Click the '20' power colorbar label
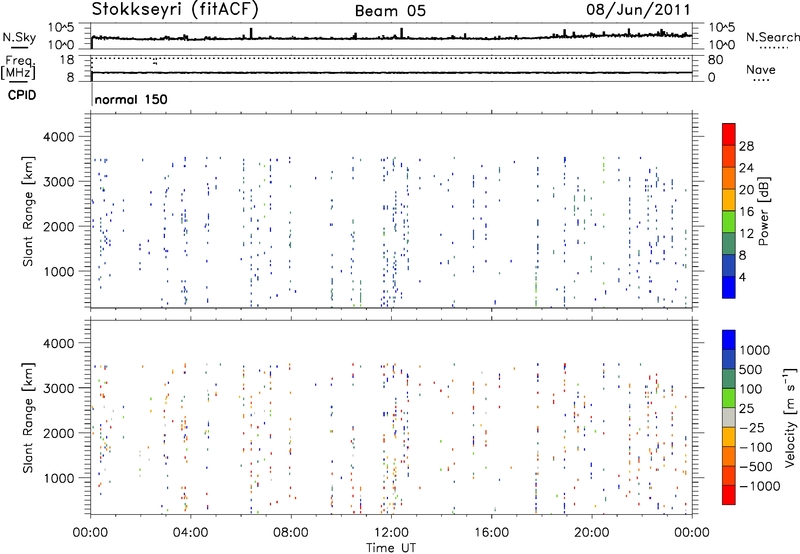The width and height of the screenshot is (800, 554). coord(746,190)
